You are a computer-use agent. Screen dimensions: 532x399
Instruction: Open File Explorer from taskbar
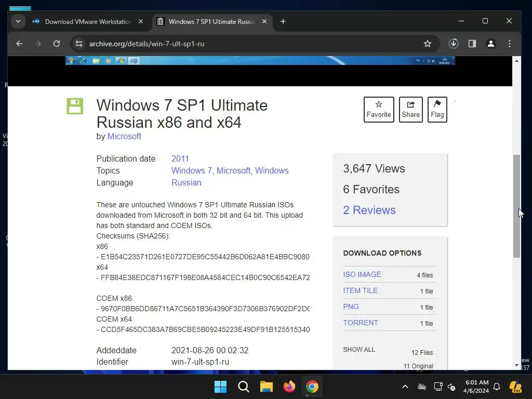coord(267,387)
